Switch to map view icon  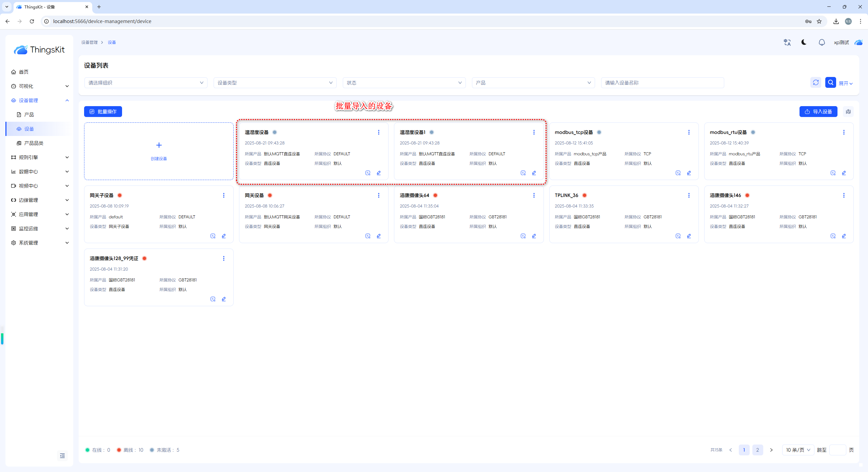[848, 112]
